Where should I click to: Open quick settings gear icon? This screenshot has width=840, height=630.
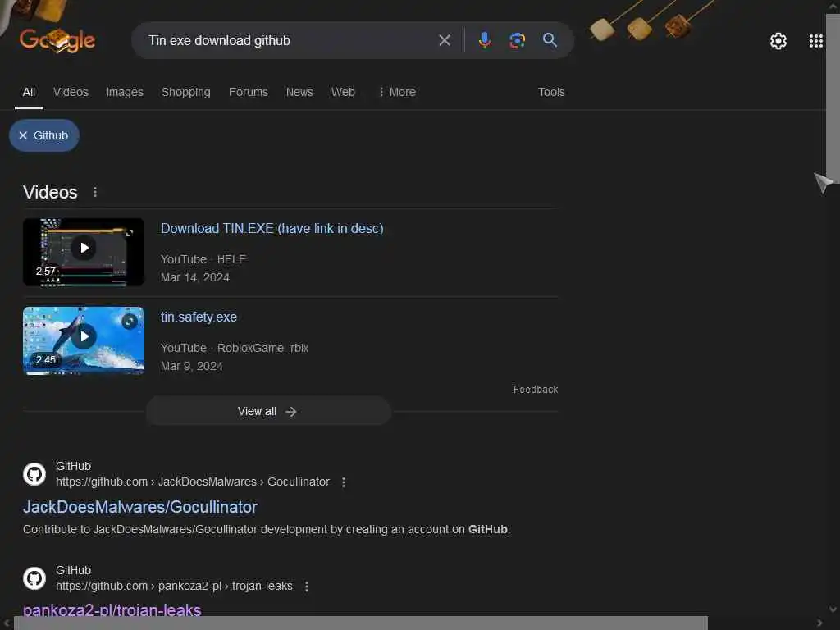click(778, 41)
